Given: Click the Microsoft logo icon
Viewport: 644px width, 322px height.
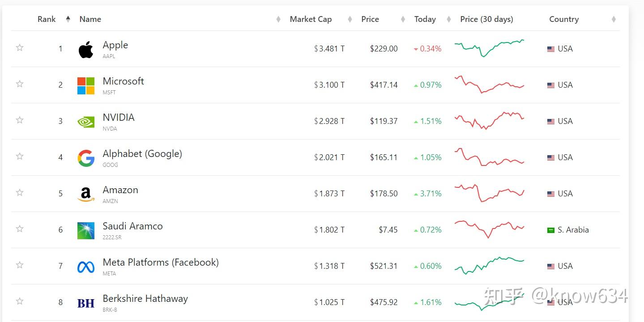Looking at the screenshot, I should tap(86, 85).
